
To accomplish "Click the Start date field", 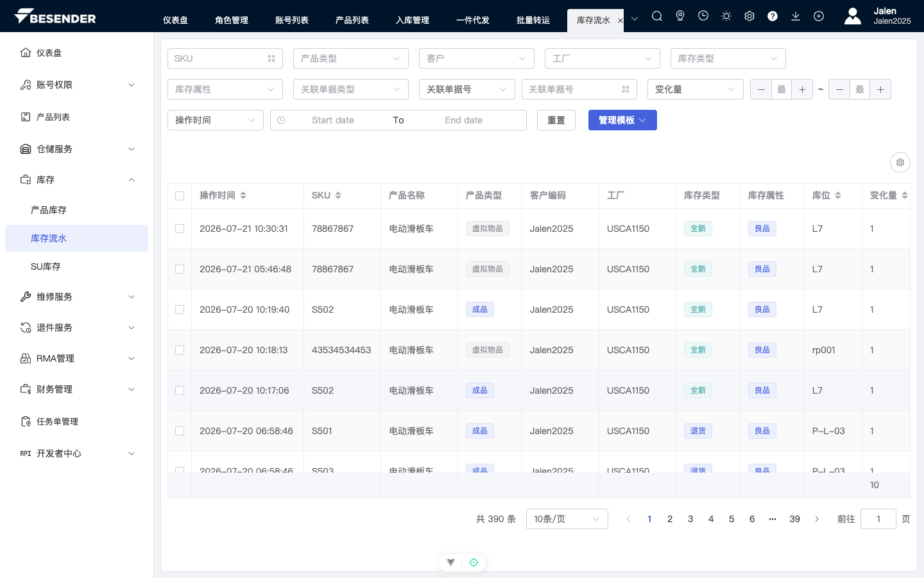I will click(x=333, y=120).
